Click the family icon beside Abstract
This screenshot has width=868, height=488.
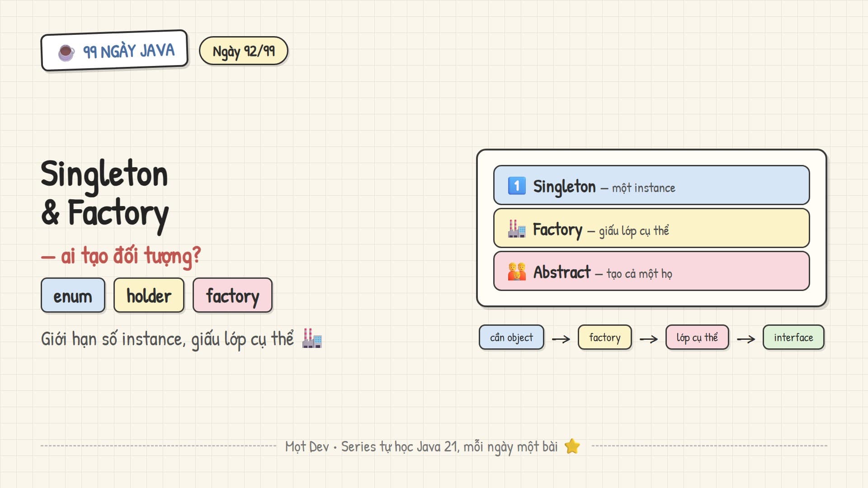pos(517,272)
